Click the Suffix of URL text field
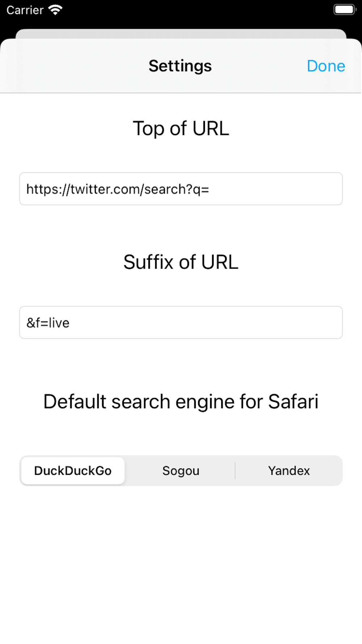The image size is (362, 644). click(181, 322)
